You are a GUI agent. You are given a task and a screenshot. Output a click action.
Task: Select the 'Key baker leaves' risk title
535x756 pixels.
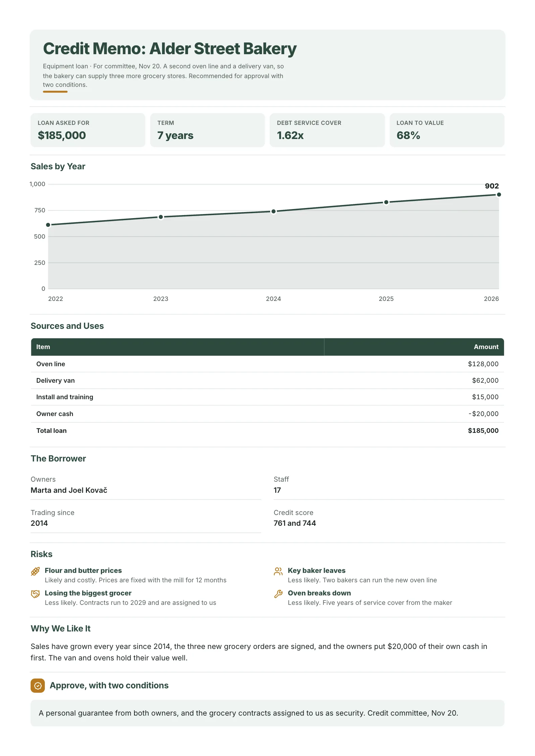click(317, 571)
